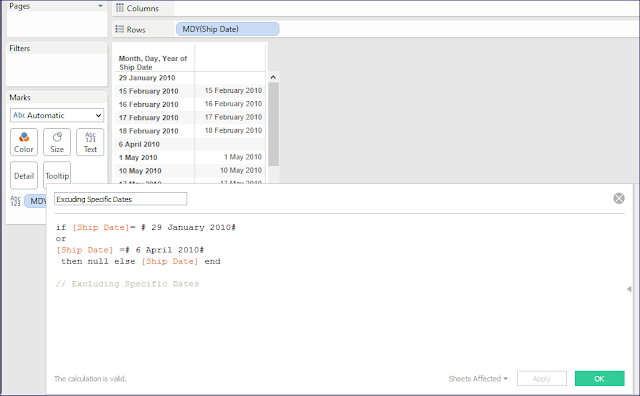640x396 pixels.
Task: Select the 15 February 2010 row header
Action: tap(149, 91)
